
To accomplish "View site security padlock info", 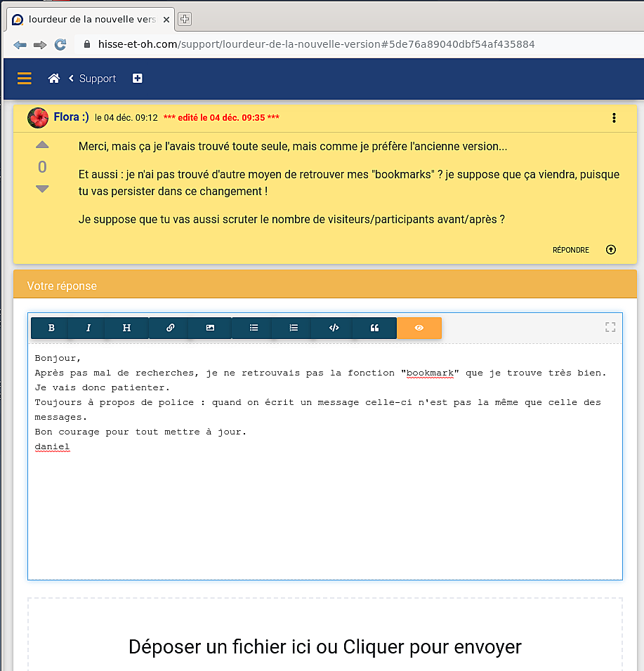I will pos(87,44).
